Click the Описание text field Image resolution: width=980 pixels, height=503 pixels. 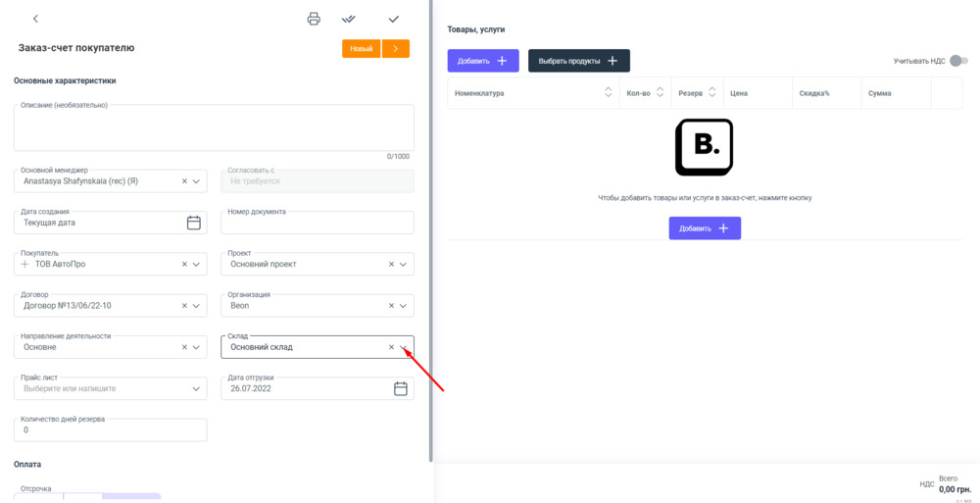point(214,128)
